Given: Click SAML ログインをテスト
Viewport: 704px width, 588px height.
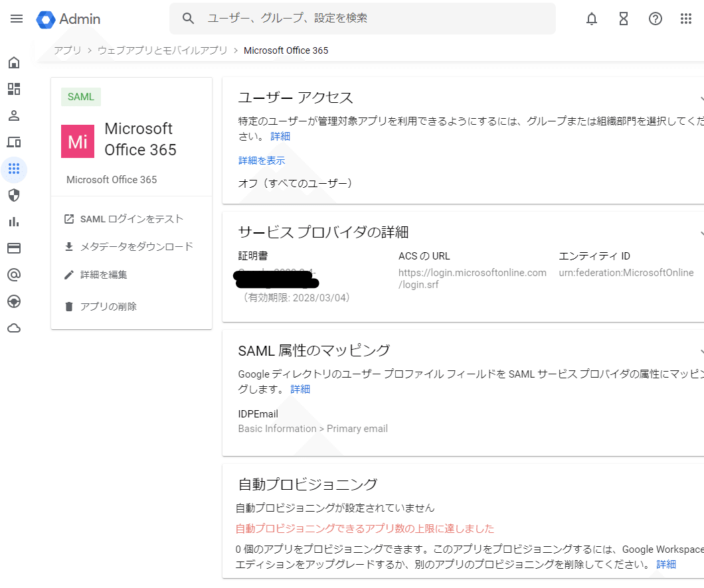Looking at the screenshot, I should 124,219.
